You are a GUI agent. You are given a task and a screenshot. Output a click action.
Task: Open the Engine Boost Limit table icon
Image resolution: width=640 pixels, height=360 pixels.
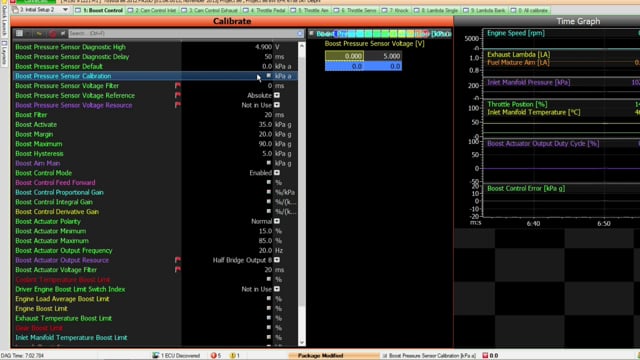(x=269, y=308)
